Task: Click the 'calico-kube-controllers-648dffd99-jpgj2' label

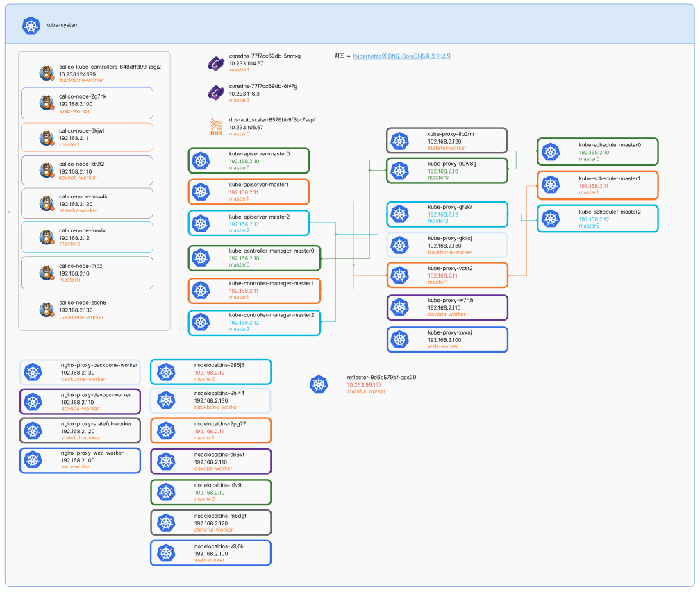Action: tap(110, 67)
